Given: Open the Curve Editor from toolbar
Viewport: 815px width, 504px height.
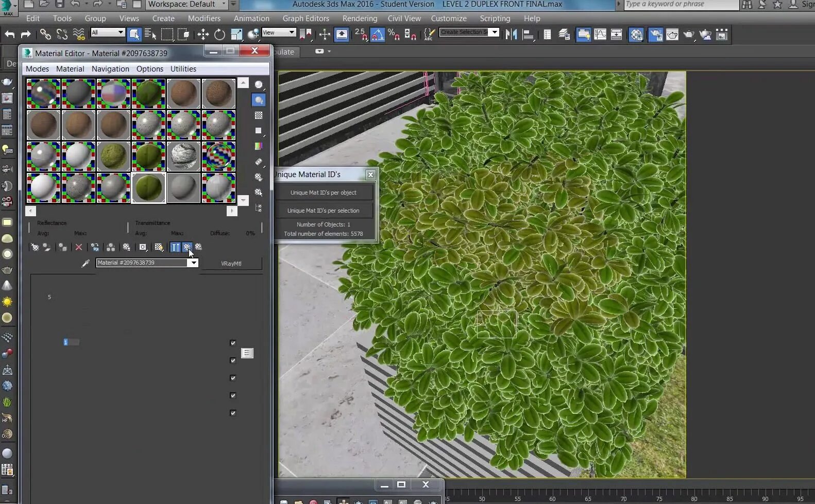Looking at the screenshot, I should 600,34.
